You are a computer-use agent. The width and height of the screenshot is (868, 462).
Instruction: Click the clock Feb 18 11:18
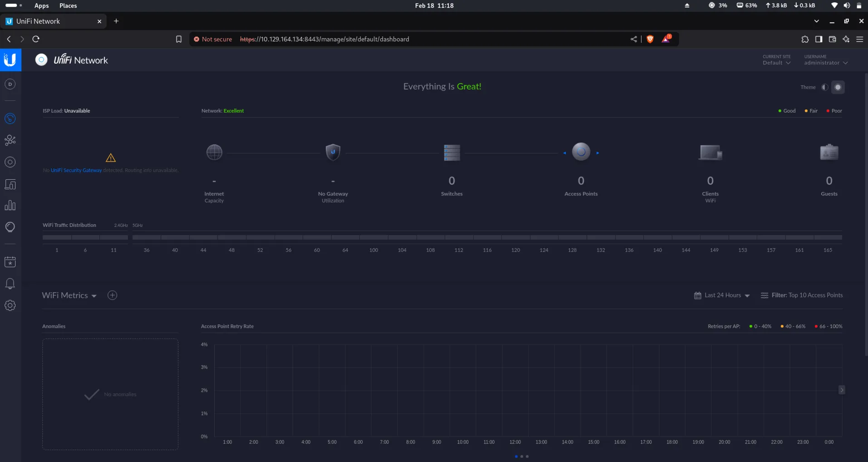click(x=434, y=5)
